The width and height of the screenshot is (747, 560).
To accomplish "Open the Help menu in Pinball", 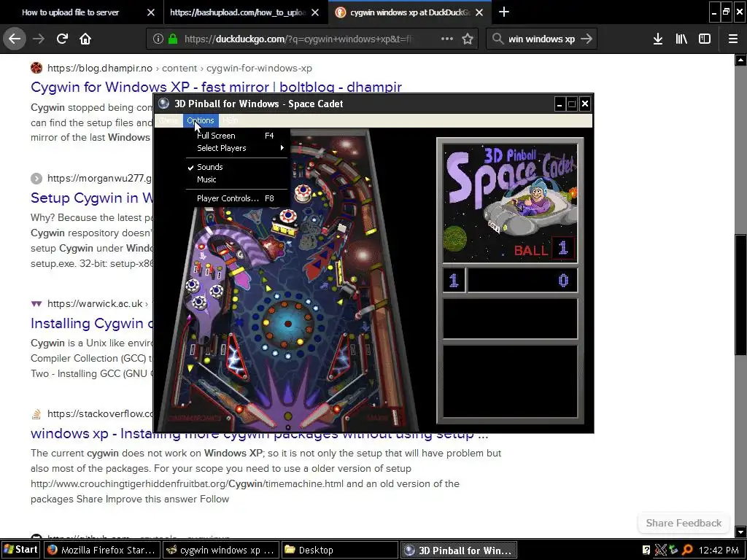I will pos(231,120).
